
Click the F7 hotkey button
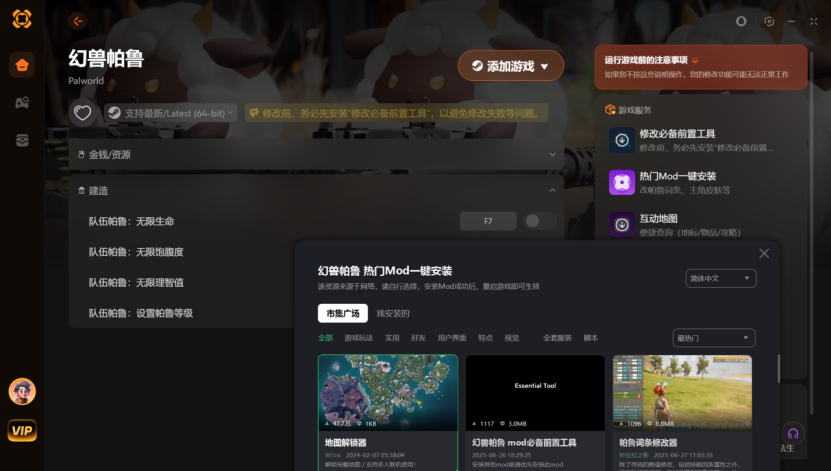tap(487, 221)
